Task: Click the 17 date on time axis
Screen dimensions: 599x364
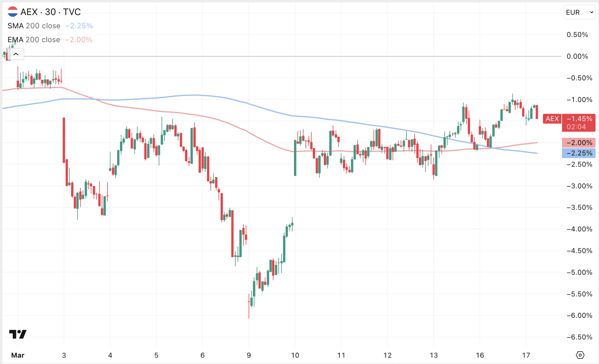Action: (x=526, y=355)
